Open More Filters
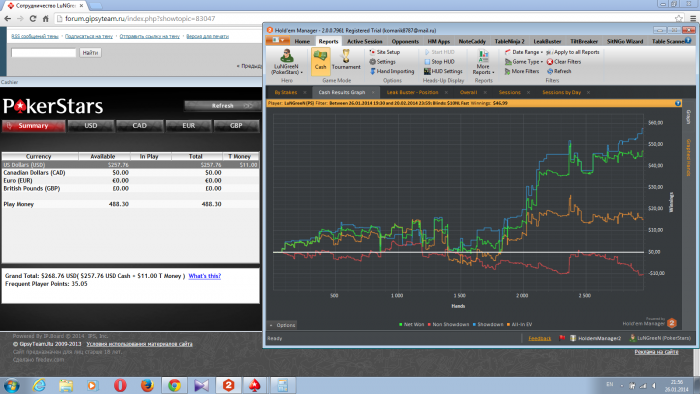This screenshot has width=700, height=394. point(521,71)
